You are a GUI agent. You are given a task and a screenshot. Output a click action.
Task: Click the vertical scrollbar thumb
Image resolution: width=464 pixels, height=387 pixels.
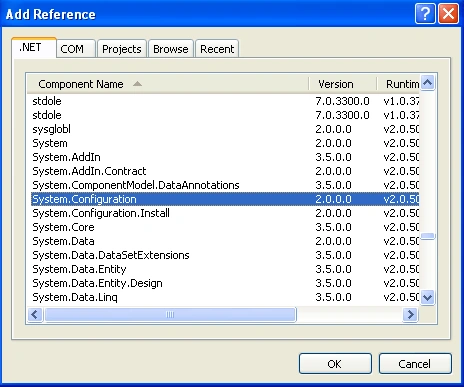(x=428, y=236)
